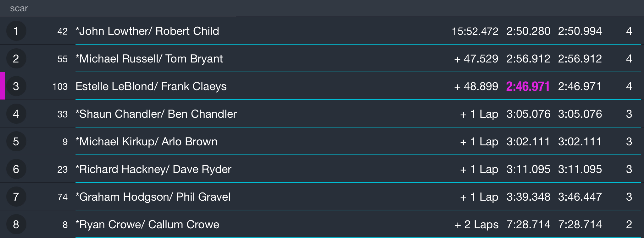
Task: Select position 8 circle badge
Action: click(16, 224)
